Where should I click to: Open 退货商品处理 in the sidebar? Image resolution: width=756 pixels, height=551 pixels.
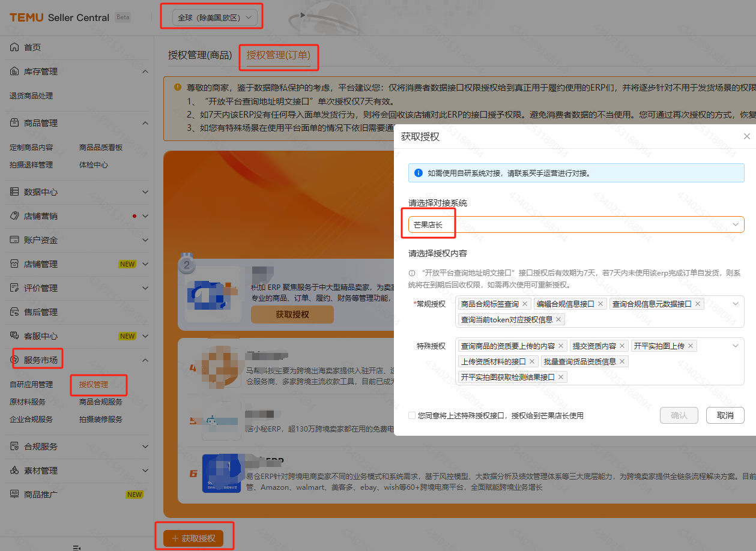tap(31, 95)
